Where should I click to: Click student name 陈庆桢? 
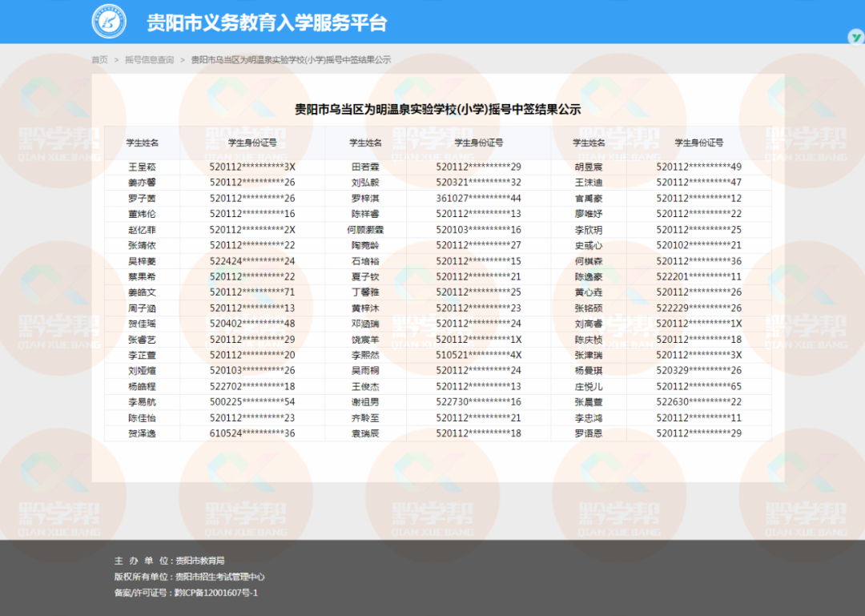pos(589,340)
